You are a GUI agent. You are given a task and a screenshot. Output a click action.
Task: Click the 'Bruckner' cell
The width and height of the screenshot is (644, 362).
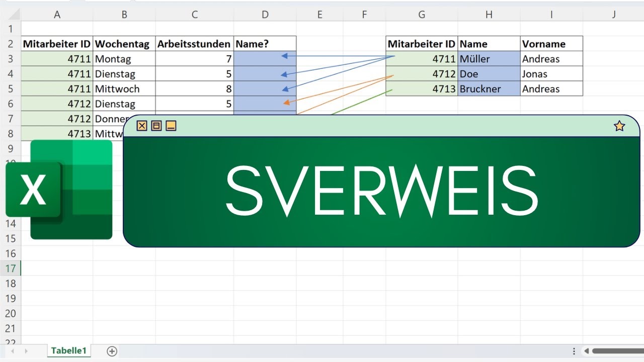click(489, 88)
